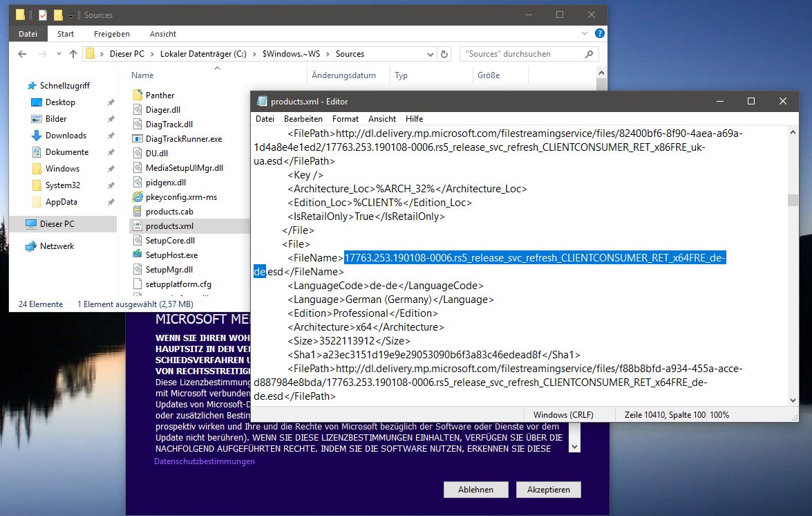Click the Panther folder icon

[x=138, y=95]
